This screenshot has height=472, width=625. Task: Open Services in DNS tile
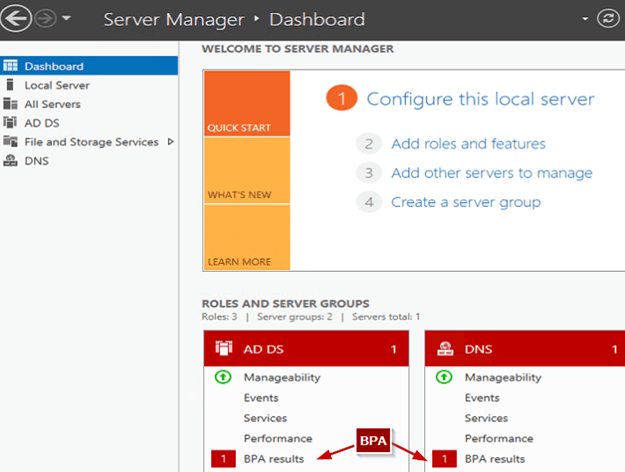pos(486,418)
